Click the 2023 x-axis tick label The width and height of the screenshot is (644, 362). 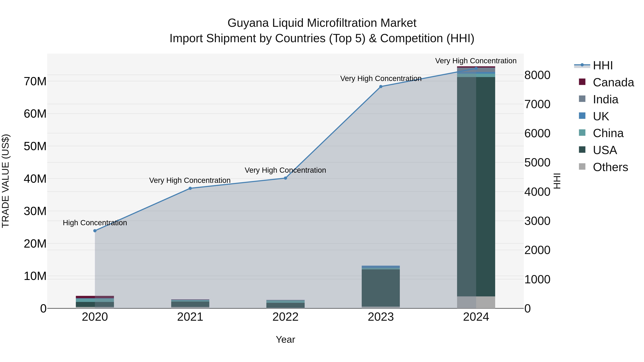[x=381, y=317]
